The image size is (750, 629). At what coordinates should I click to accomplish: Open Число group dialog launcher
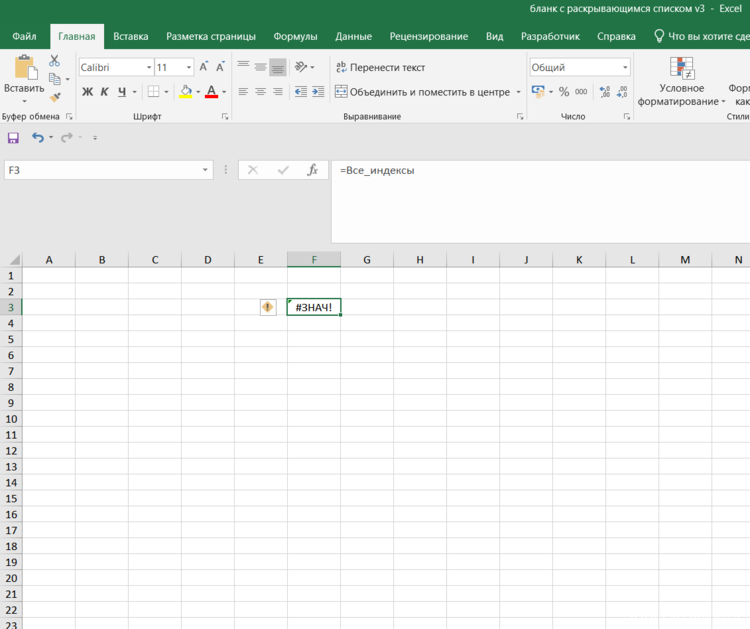click(627, 117)
